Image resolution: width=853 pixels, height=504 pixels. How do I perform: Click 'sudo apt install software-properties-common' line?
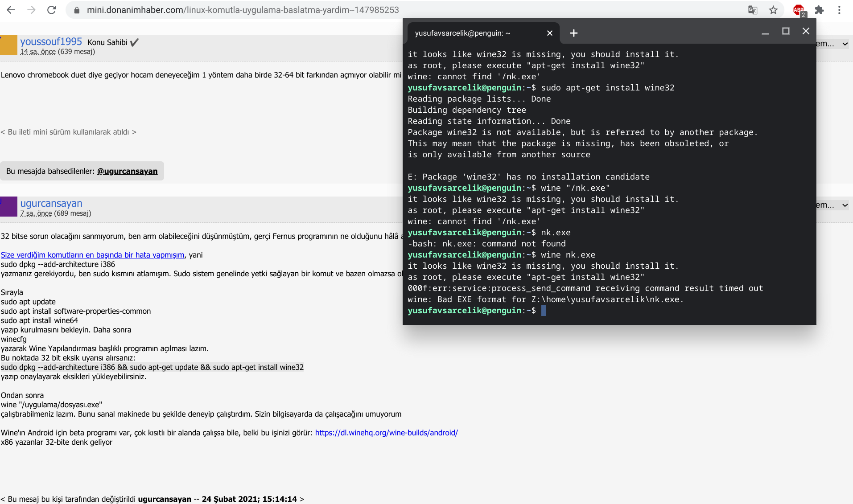[76, 311]
